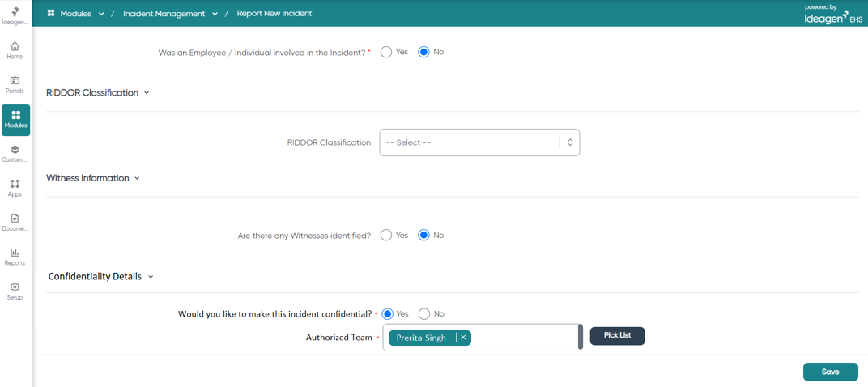Screen dimensions: 868x387
Task: Select Yes for Witnesses identified
Action: pyautogui.click(x=386, y=236)
